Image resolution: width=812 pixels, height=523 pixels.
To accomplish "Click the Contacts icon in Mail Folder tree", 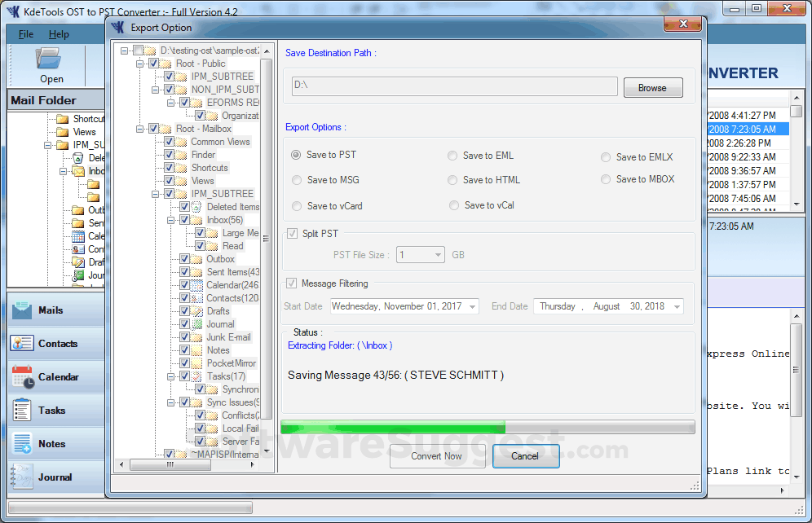I will (78, 249).
